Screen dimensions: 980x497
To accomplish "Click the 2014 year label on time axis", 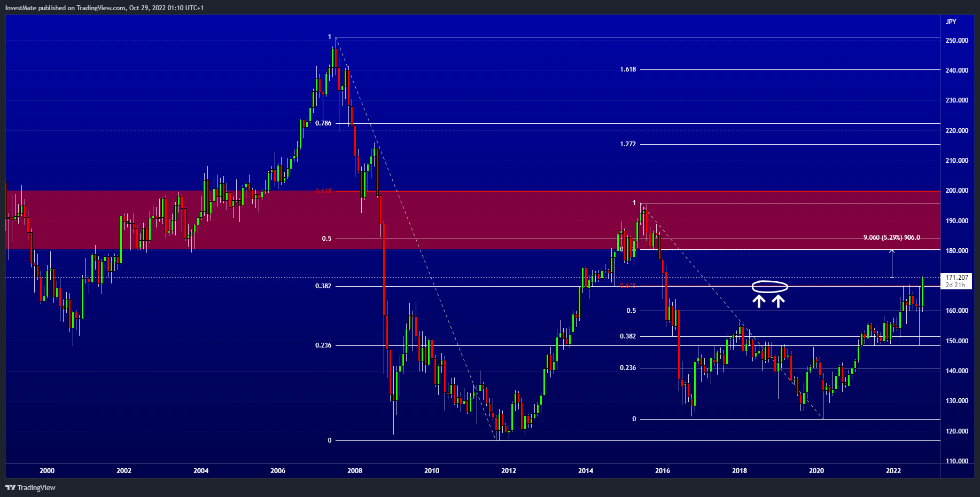I will [x=586, y=471].
